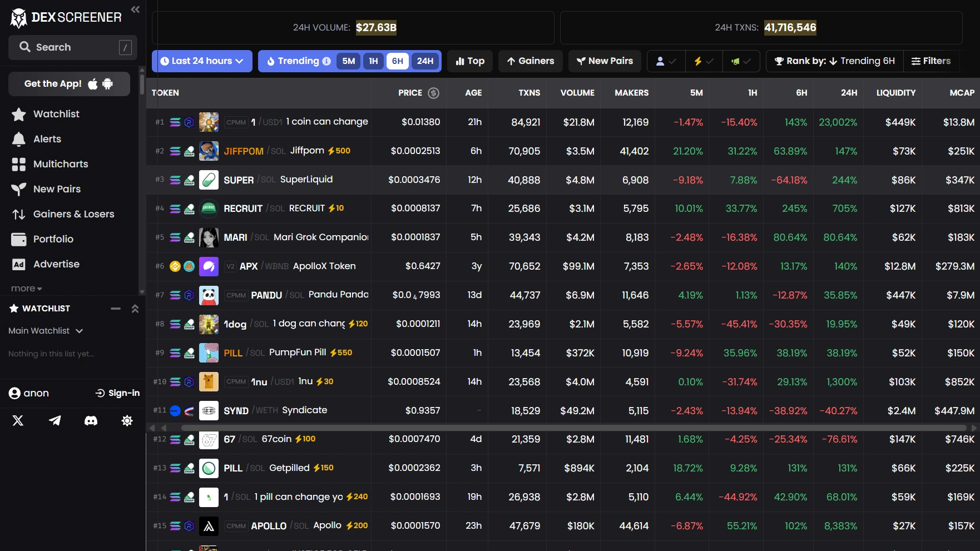Click the horizontal table scrollbar
The width and height of the screenshot is (980, 551).
click(x=573, y=428)
